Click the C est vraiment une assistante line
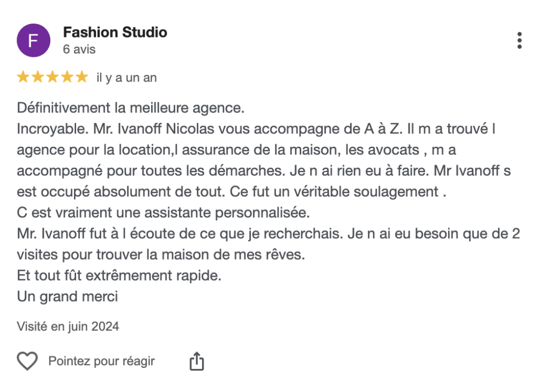The height and width of the screenshot is (392, 549). [163, 213]
